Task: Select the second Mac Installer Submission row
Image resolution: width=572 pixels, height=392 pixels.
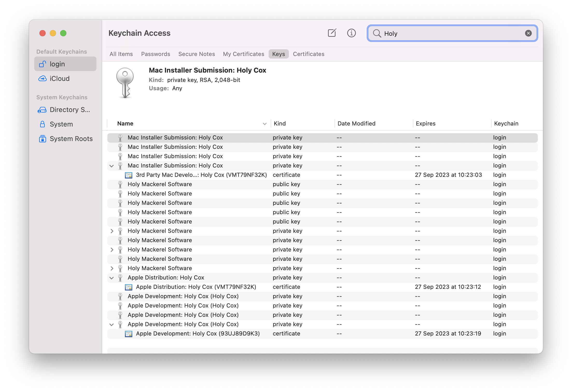Action: (x=322, y=147)
